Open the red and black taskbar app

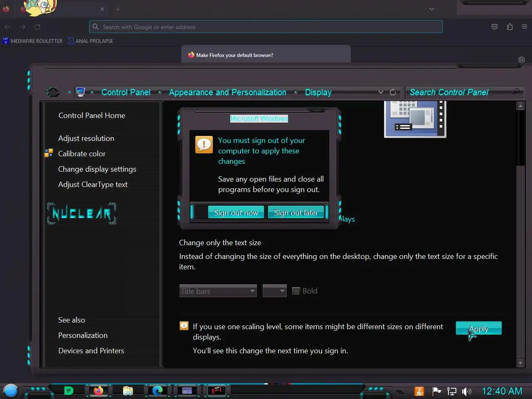click(217, 391)
